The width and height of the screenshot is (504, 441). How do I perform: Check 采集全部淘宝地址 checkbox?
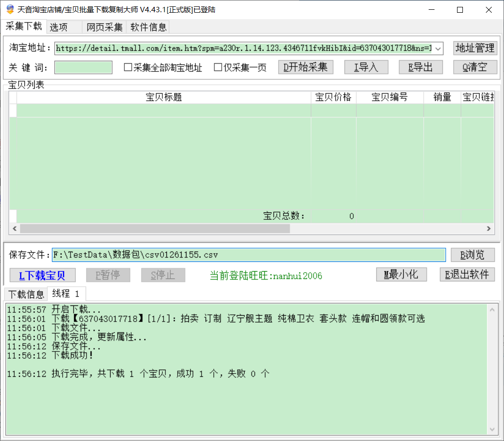(128, 68)
